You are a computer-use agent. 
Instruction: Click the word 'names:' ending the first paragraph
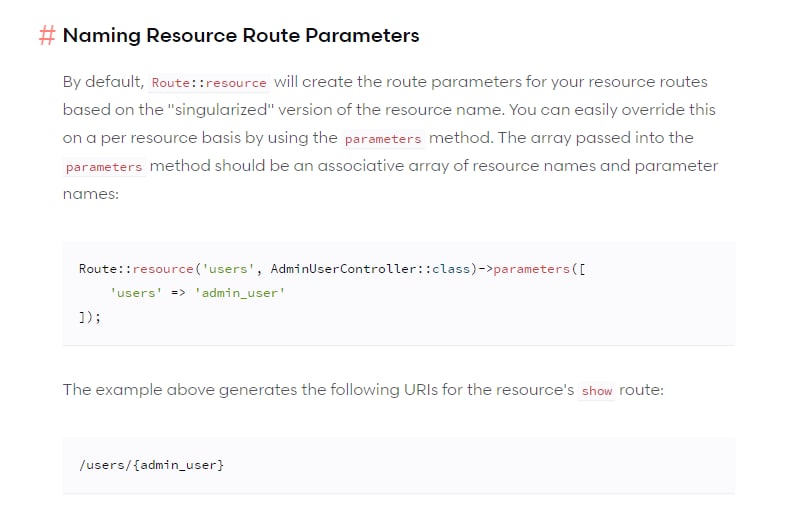[x=91, y=193]
